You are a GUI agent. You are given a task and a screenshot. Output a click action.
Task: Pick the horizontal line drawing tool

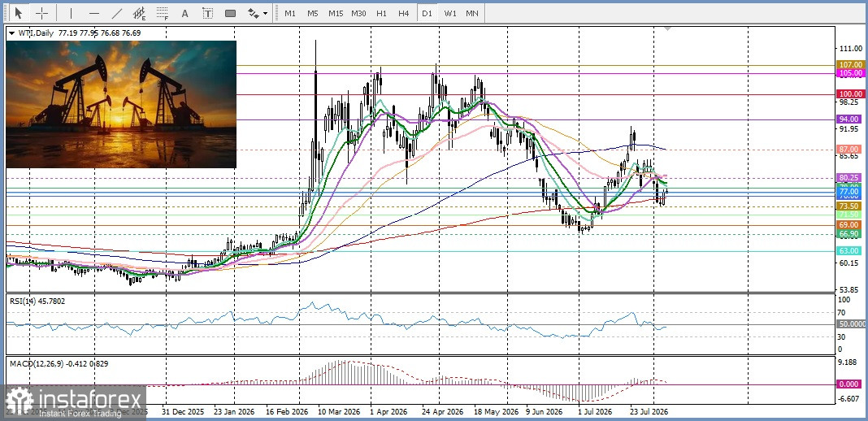tap(94, 13)
